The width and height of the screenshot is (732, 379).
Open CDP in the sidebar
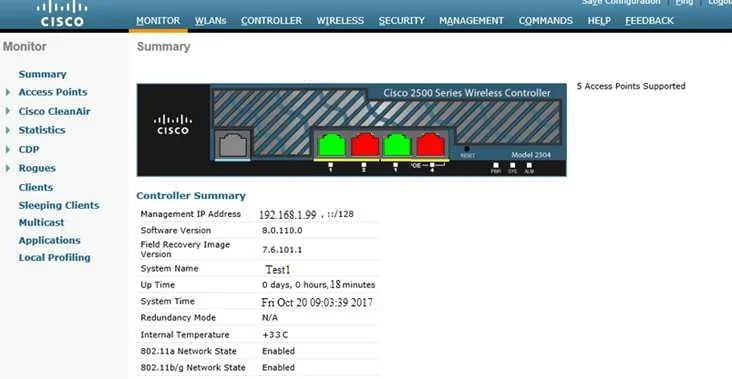(29, 149)
